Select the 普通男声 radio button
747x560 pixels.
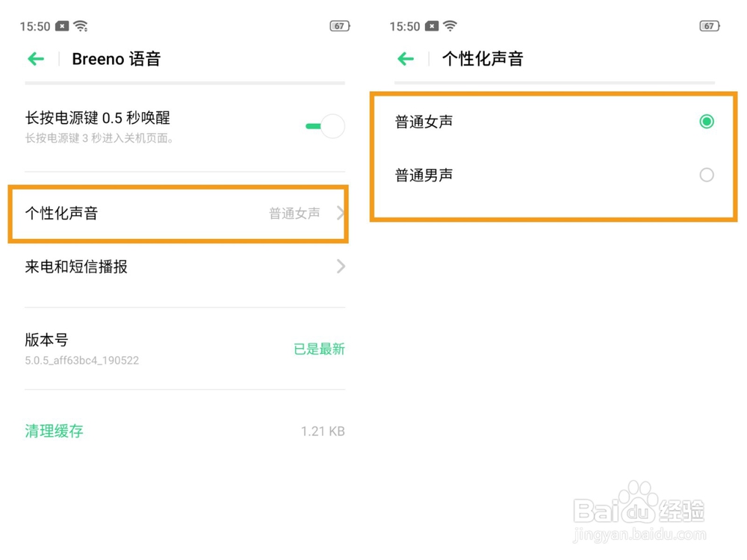(x=706, y=175)
